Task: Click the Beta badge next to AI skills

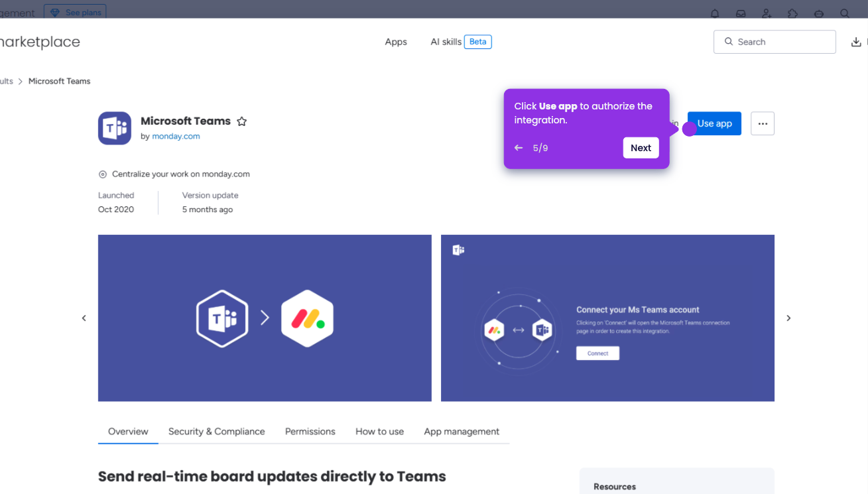Action: pyautogui.click(x=478, y=42)
